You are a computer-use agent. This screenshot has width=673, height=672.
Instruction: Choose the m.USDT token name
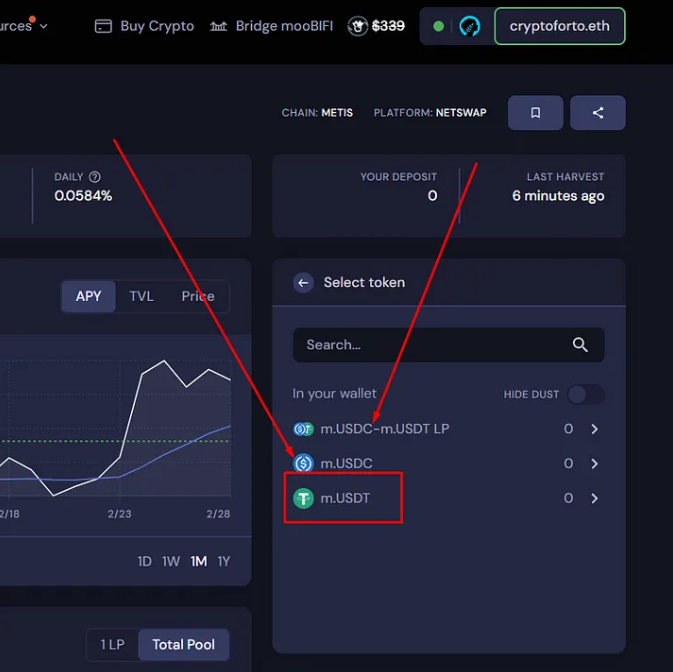click(345, 498)
